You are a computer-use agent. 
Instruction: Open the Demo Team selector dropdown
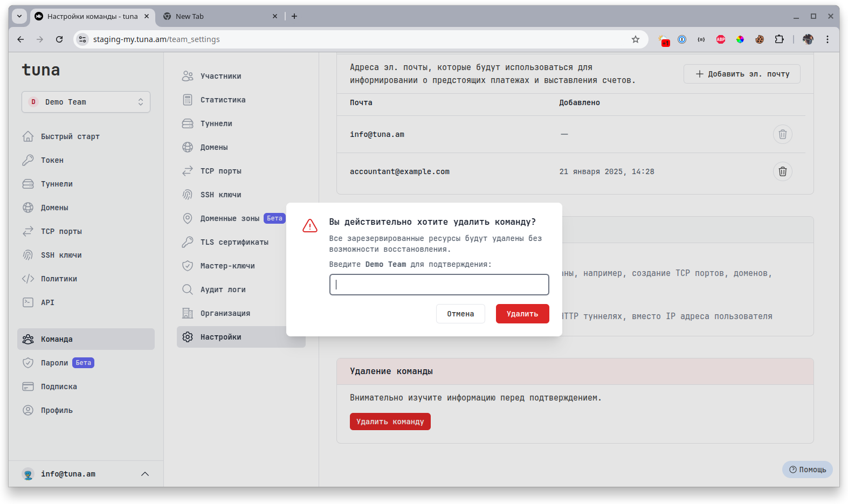click(86, 102)
